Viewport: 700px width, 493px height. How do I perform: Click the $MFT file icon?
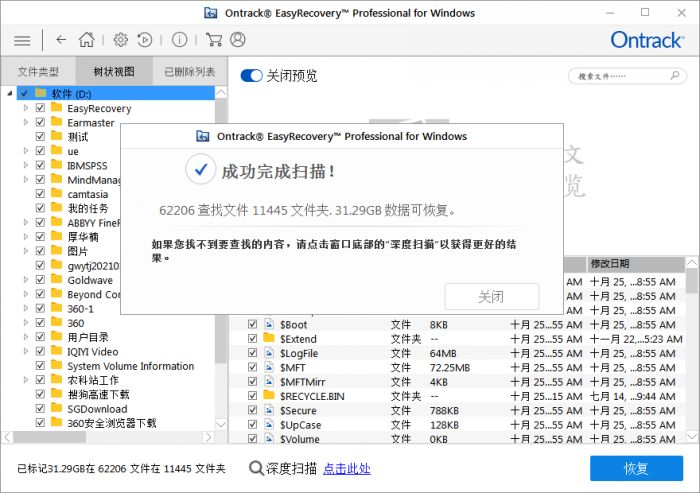coord(269,367)
